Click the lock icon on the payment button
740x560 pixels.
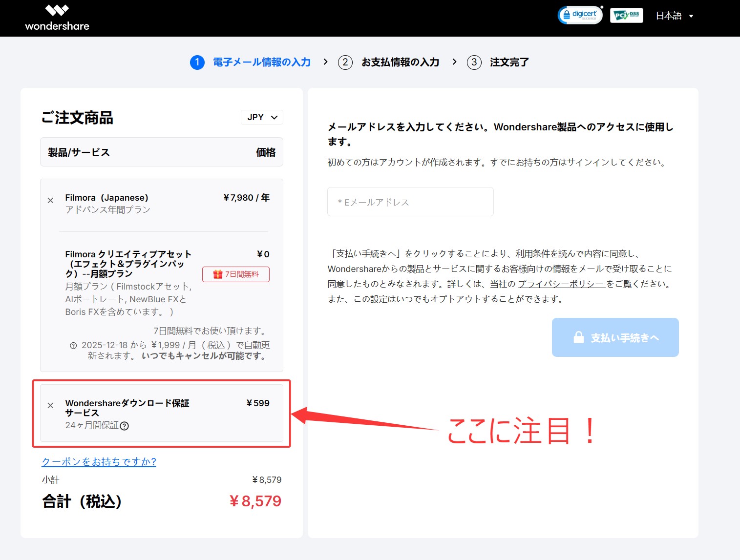coord(578,337)
